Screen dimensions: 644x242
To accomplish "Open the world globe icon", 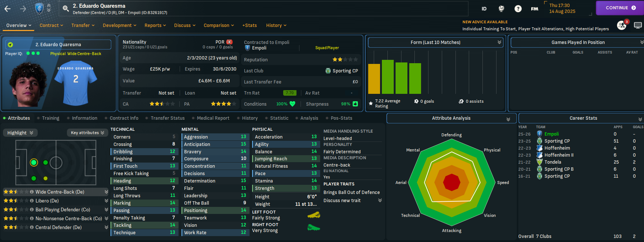I will 501,8.
